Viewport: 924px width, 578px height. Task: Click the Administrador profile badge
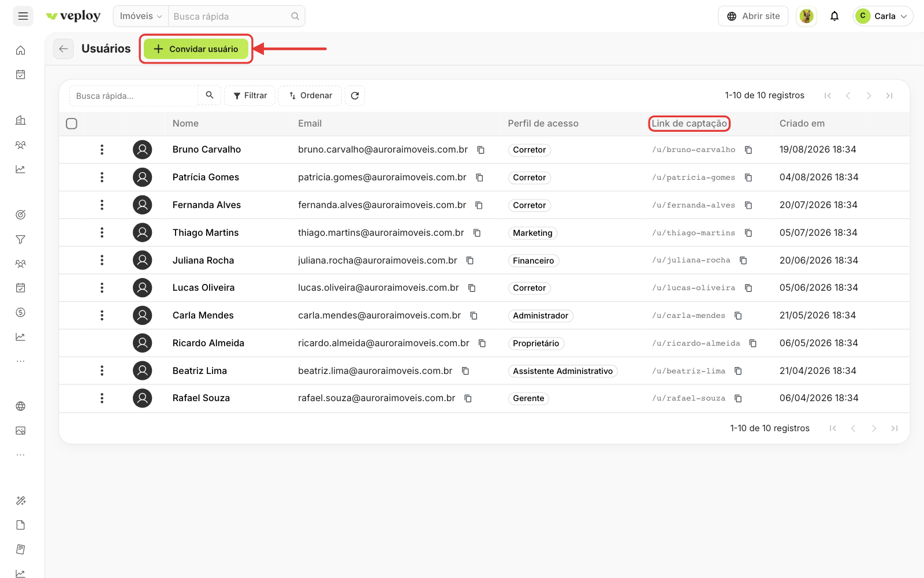pyautogui.click(x=541, y=316)
